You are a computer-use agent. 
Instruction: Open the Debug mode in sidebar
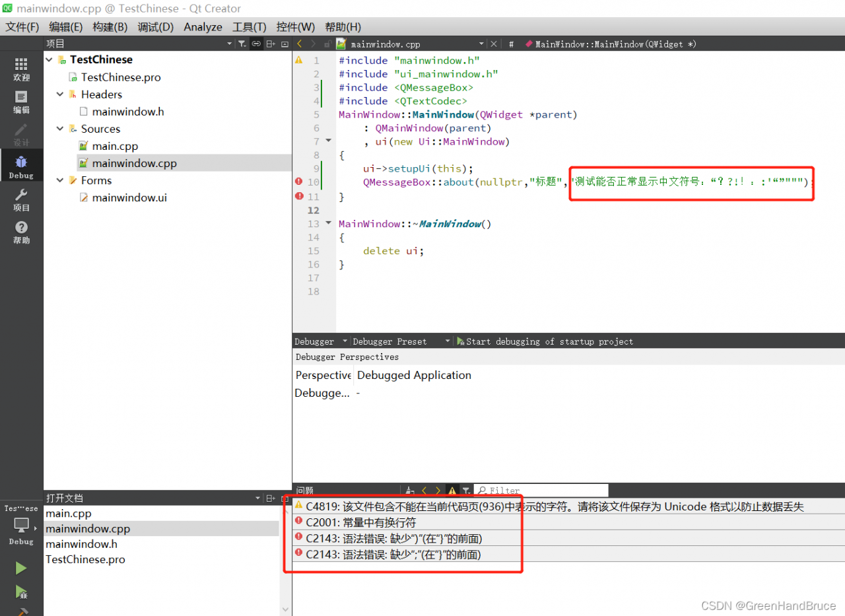point(21,166)
